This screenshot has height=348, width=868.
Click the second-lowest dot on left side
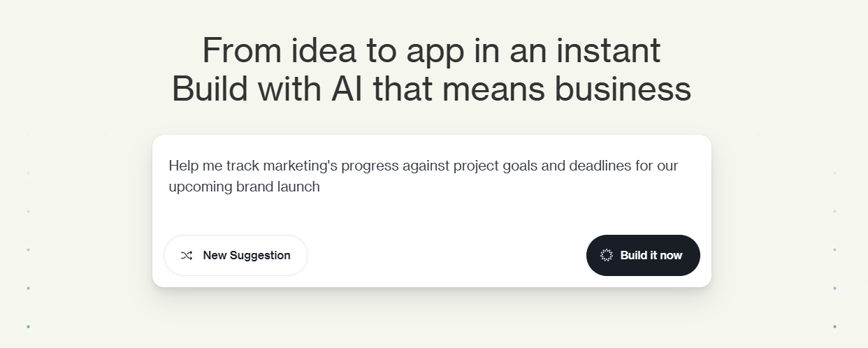coord(28,288)
